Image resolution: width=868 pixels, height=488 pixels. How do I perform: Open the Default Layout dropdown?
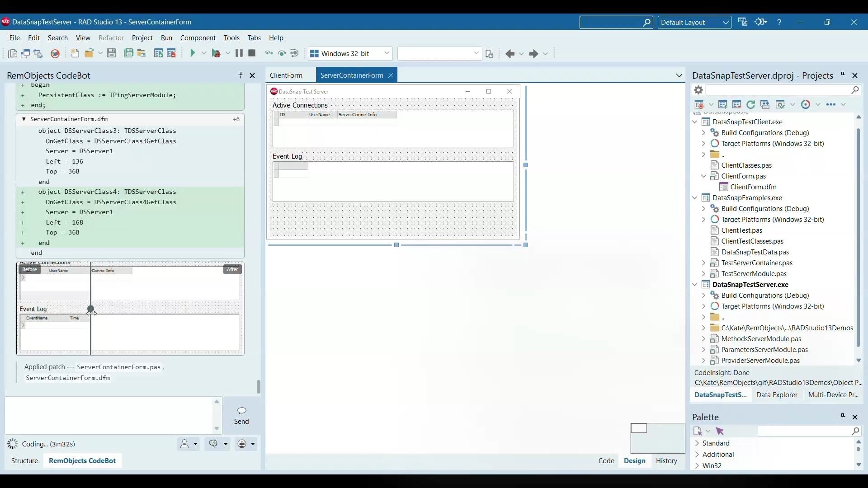click(695, 22)
